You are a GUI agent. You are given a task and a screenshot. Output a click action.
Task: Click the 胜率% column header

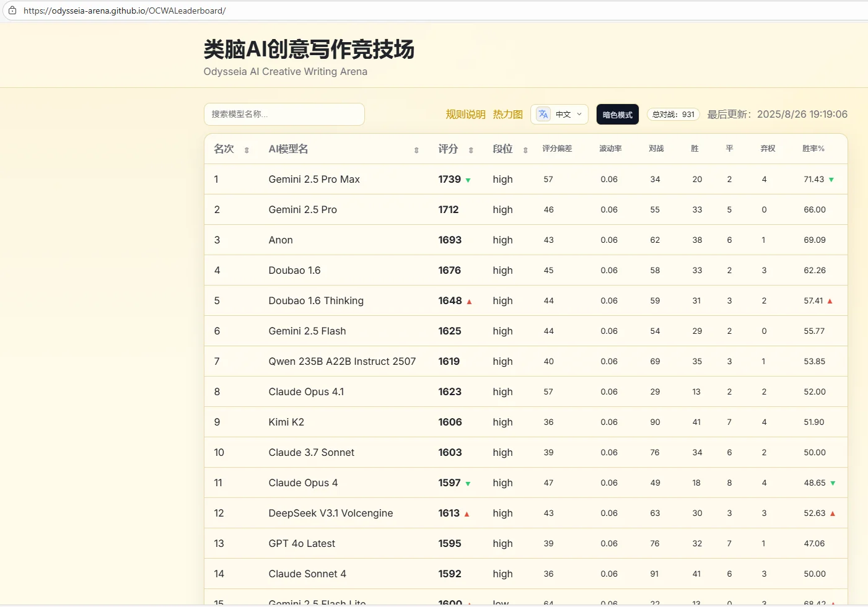(x=813, y=149)
